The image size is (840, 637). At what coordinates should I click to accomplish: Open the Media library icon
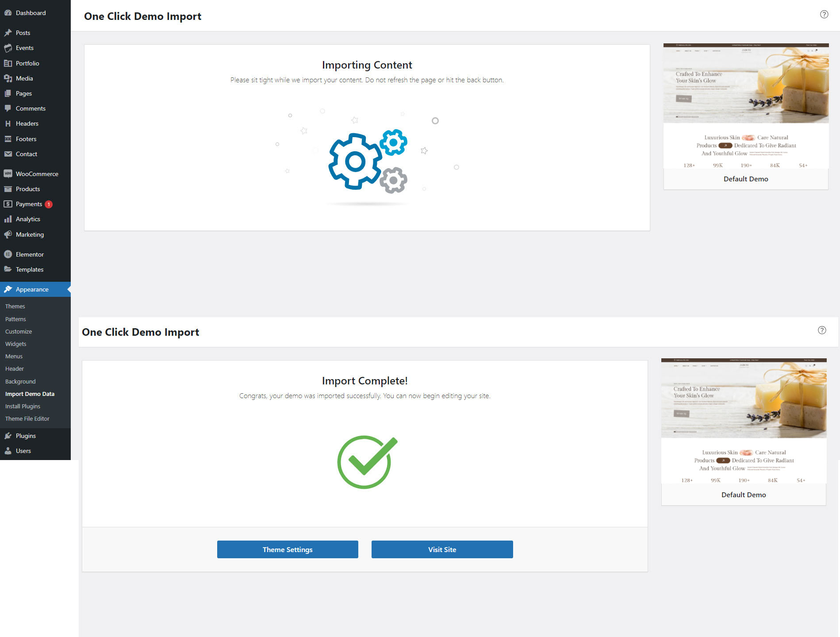[8, 78]
